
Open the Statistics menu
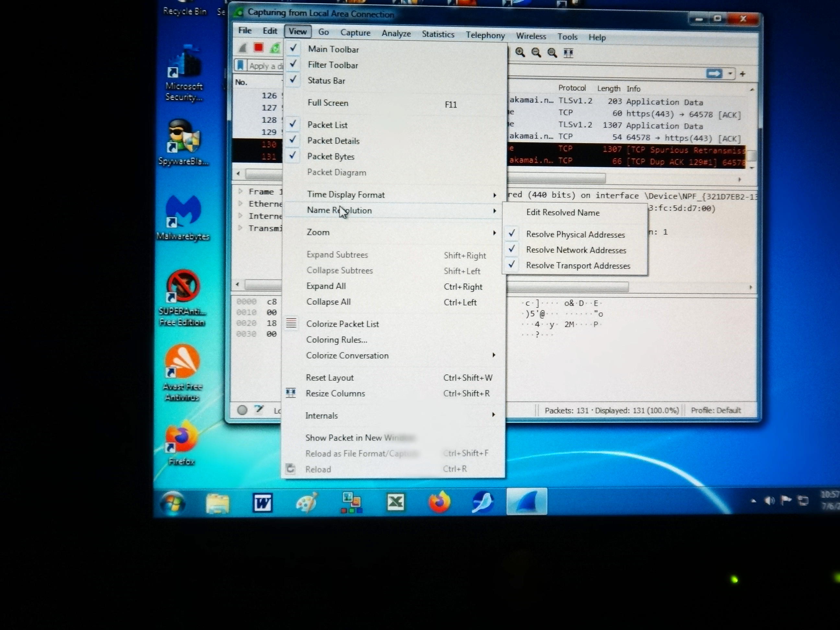coord(438,34)
